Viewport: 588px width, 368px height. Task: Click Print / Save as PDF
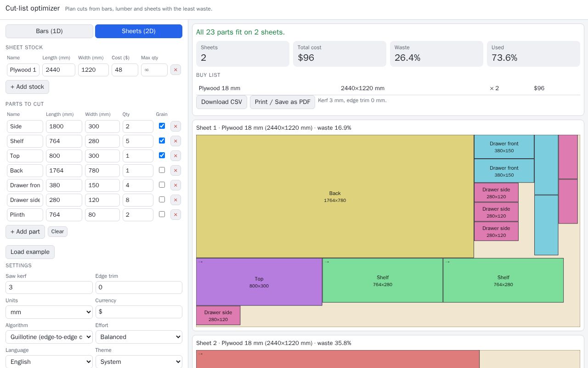click(x=283, y=102)
